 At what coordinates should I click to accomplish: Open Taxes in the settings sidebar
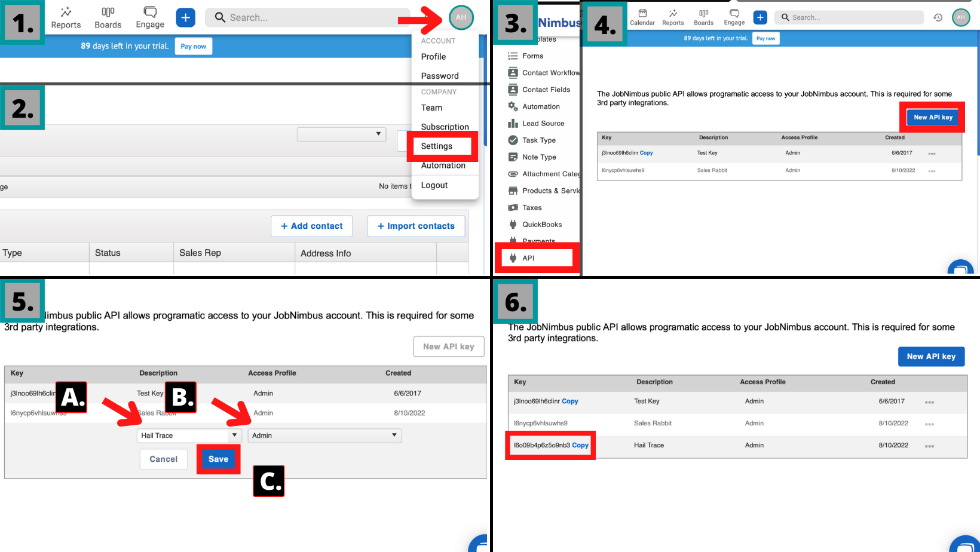click(525, 208)
